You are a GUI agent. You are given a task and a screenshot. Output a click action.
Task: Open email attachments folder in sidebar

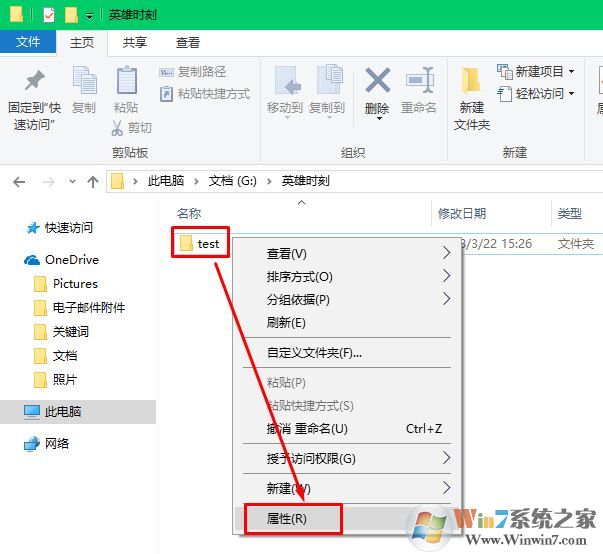click(x=80, y=308)
